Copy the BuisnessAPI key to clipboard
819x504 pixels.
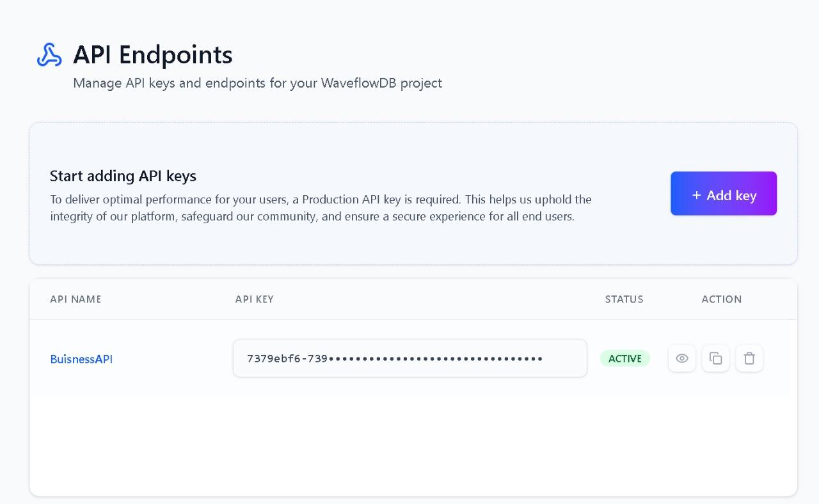point(715,358)
